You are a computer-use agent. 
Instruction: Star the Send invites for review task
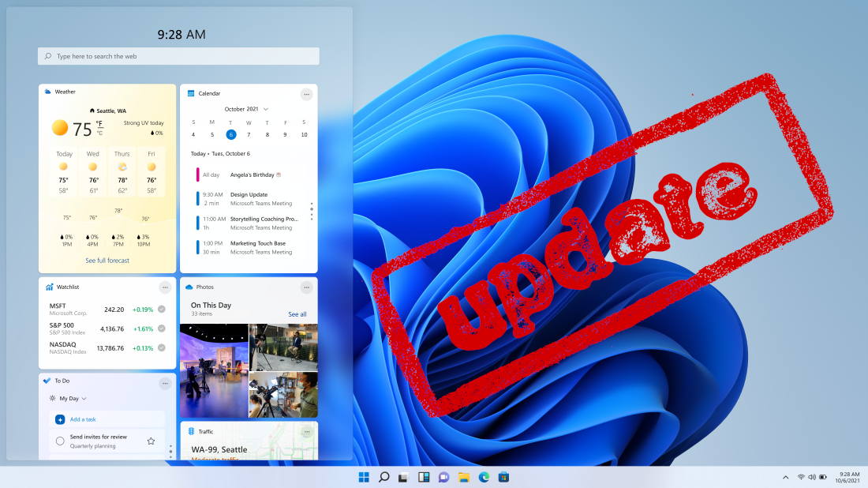click(x=151, y=441)
